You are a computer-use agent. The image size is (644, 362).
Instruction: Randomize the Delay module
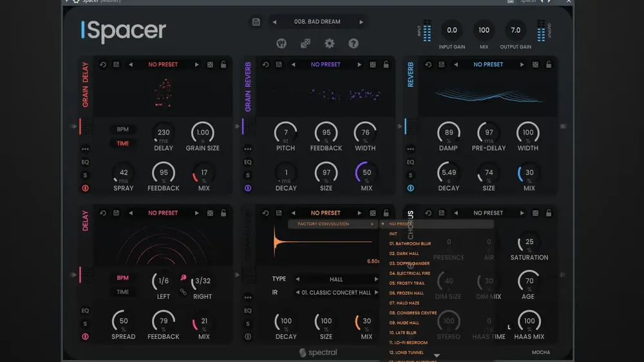pyautogui.click(x=210, y=213)
